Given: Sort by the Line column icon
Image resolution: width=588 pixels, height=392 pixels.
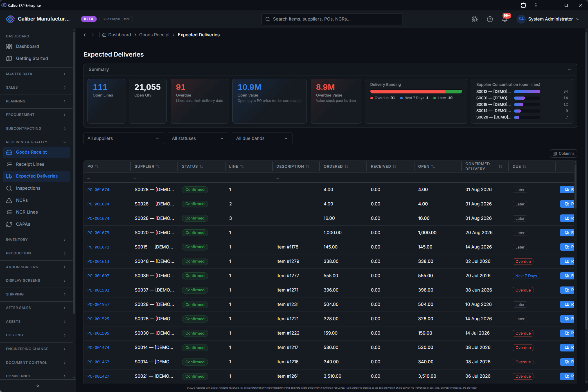Looking at the screenshot, I should 242,167.
